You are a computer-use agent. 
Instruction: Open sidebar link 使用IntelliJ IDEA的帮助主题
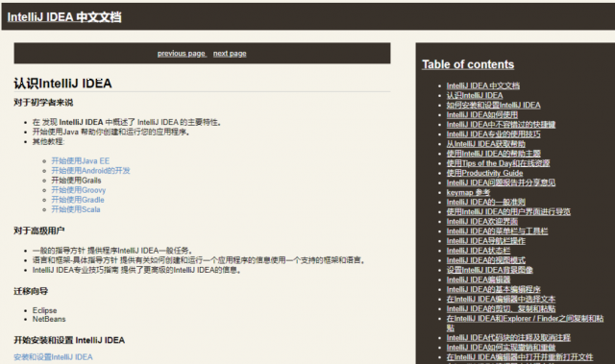tap(493, 154)
